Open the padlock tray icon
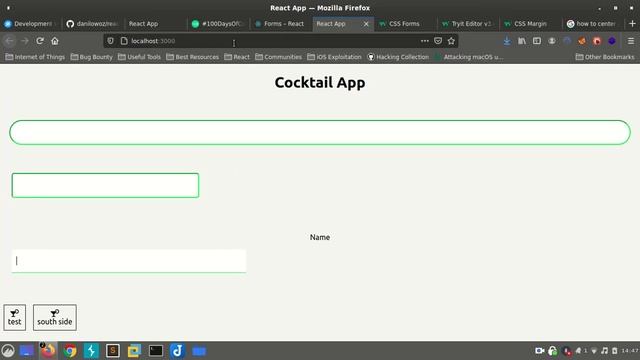Viewport: 640px width, 360px height. click(553, 351)
